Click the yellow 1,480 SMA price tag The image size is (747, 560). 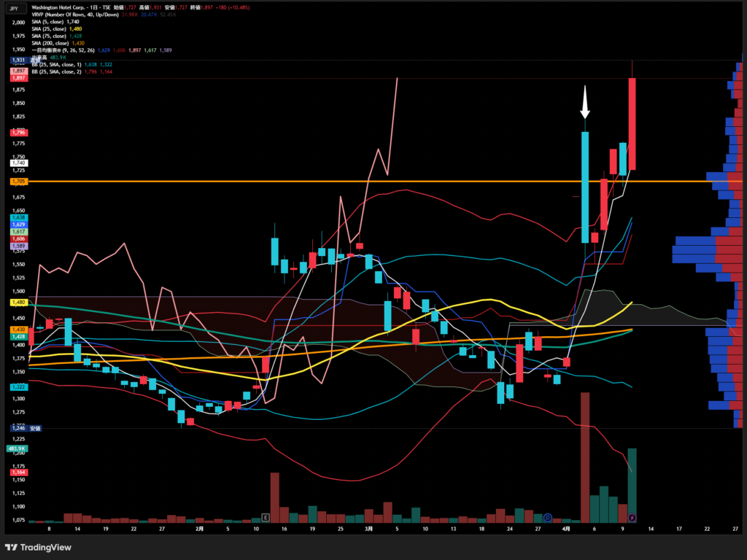19,302
